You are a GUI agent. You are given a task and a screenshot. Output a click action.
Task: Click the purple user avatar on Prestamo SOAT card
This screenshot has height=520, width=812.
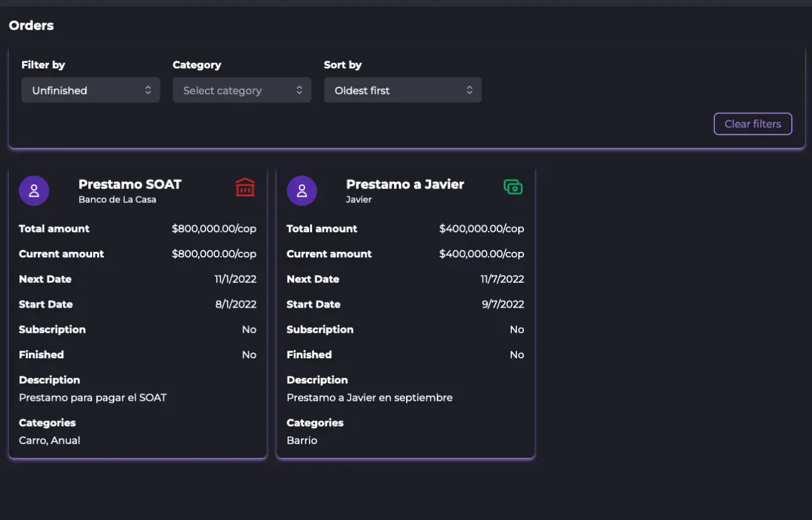pyautogui.click(x=34, y=191)
